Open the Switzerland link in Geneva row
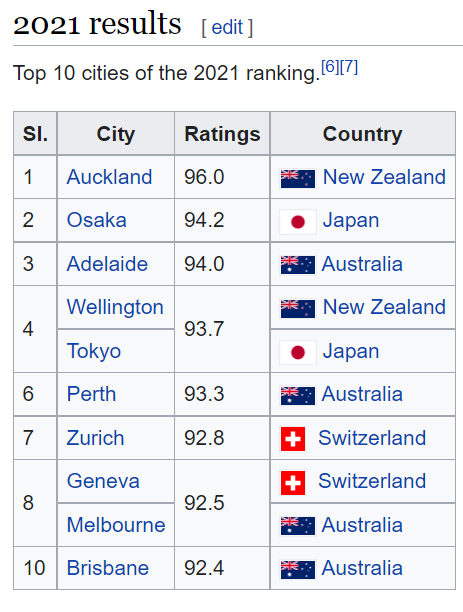The image size is (463, 612). click(x=372, y=481)
